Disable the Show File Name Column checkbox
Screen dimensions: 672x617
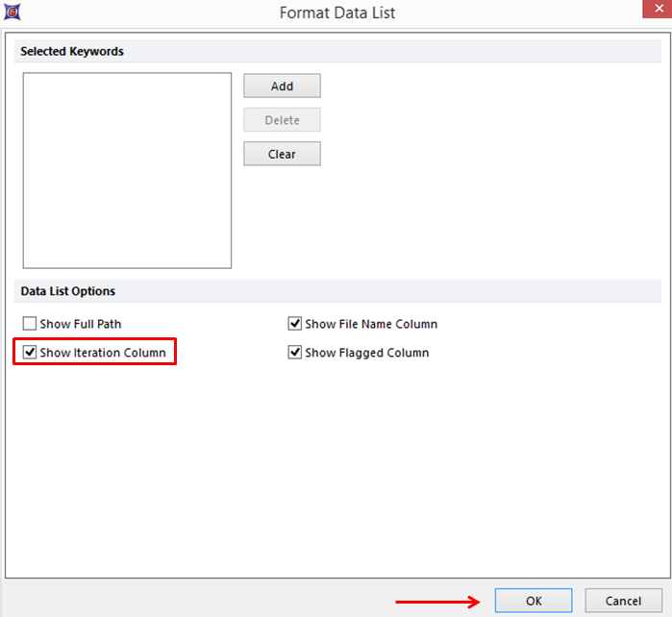(295, 324)
